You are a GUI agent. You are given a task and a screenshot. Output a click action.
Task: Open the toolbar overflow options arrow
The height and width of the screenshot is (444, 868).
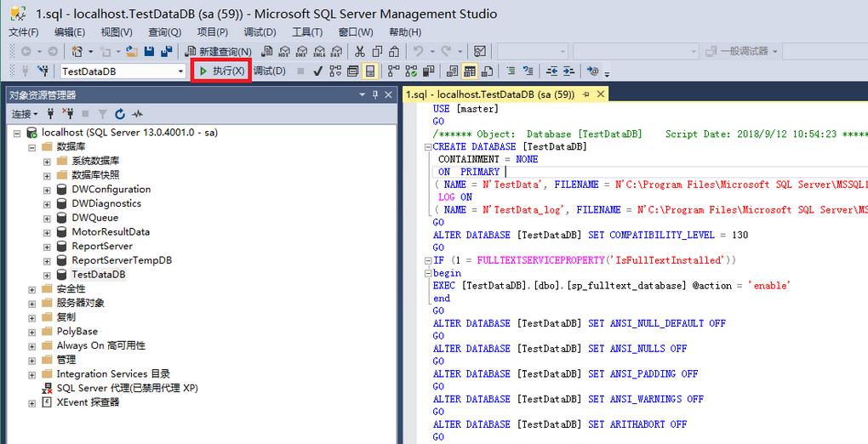click(608, 74)
